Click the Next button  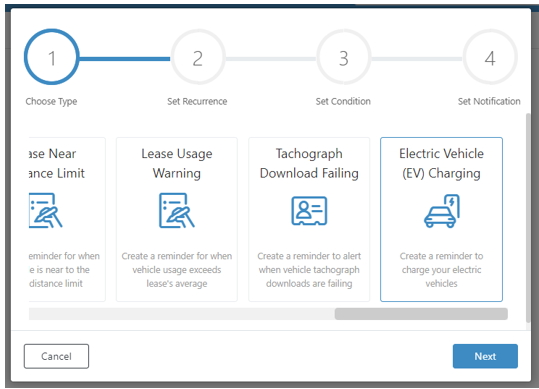click(x=485, y=356)
